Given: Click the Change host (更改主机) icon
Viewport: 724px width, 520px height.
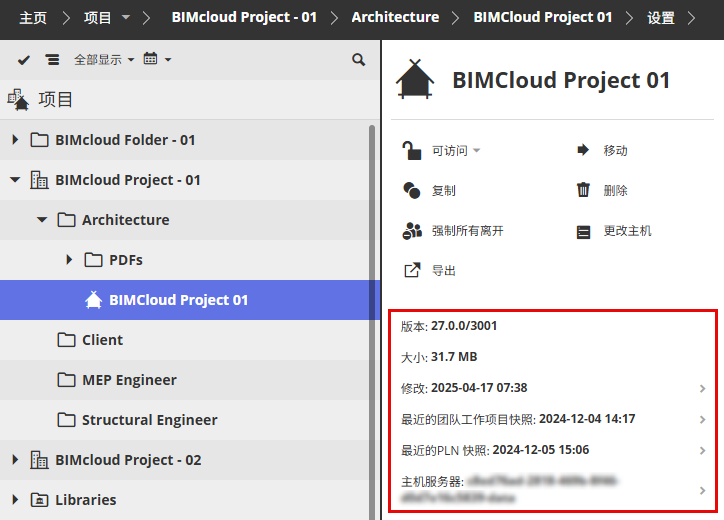Looking at the screenshot, I should [x=584, y=231].
